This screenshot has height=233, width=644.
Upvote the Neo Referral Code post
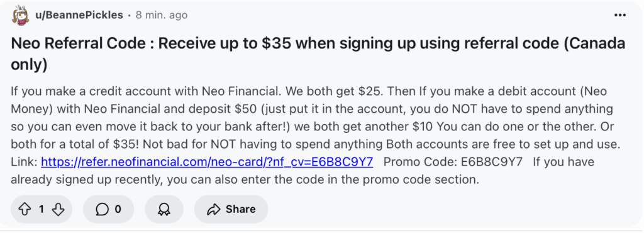[25, 209]
